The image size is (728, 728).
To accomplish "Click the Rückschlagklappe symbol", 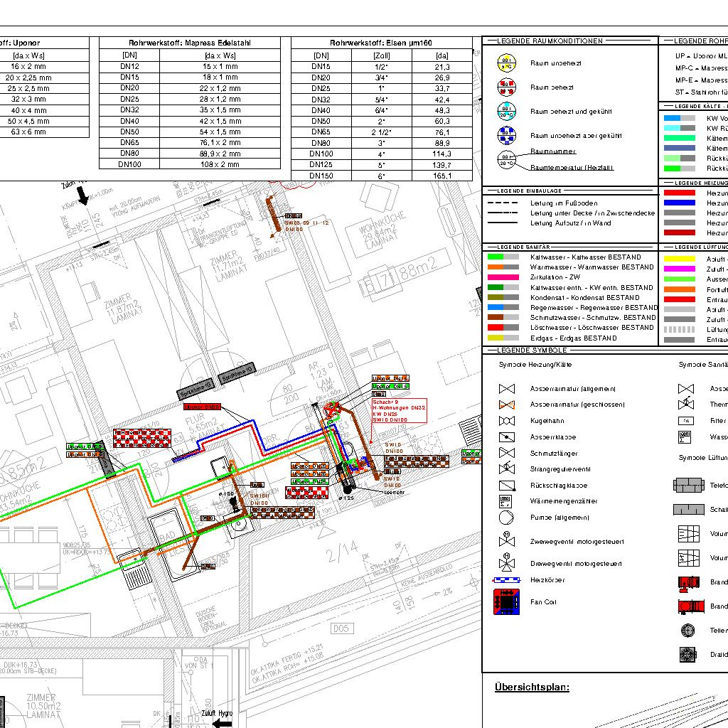I will tap(506, 486).
